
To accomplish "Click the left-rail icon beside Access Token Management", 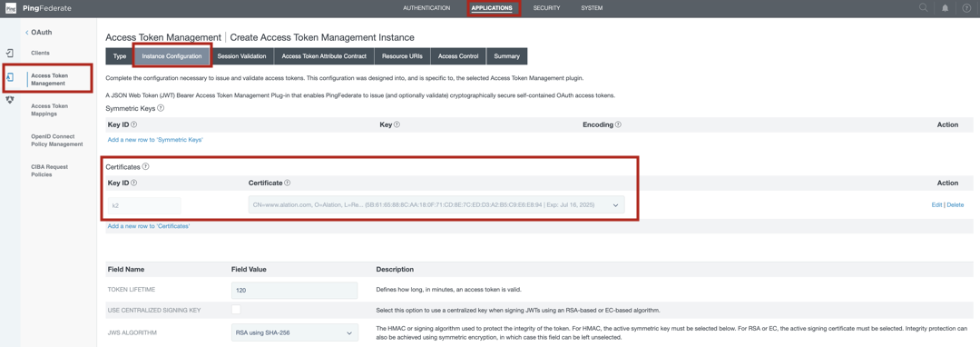I will (9, 77).
